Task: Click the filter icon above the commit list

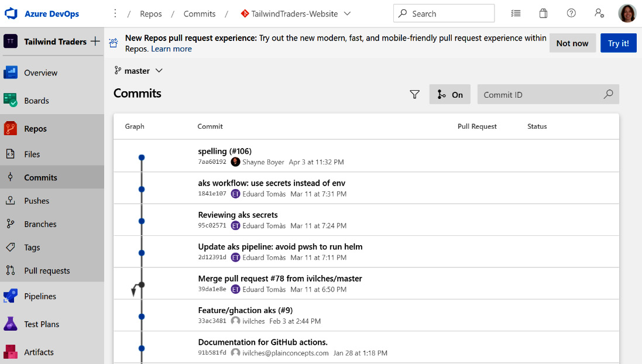Action: click(415, 94)
